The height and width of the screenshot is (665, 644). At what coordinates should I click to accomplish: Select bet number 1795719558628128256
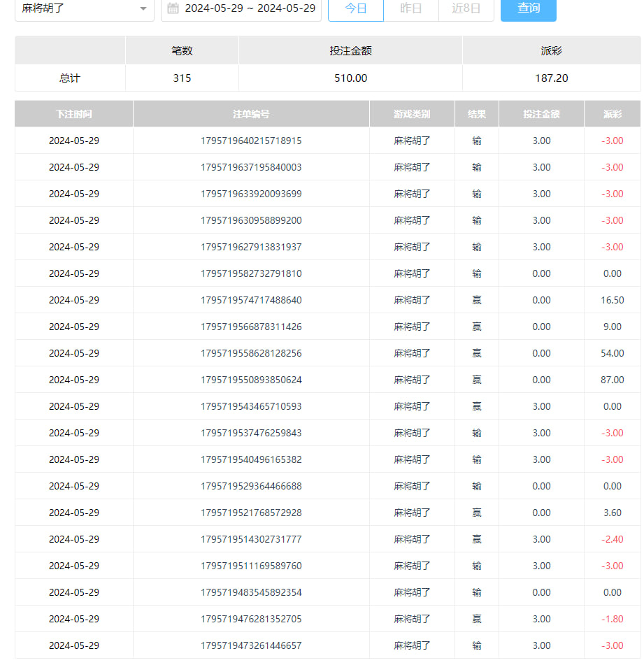pyautogui.click(x=251, y=353)
